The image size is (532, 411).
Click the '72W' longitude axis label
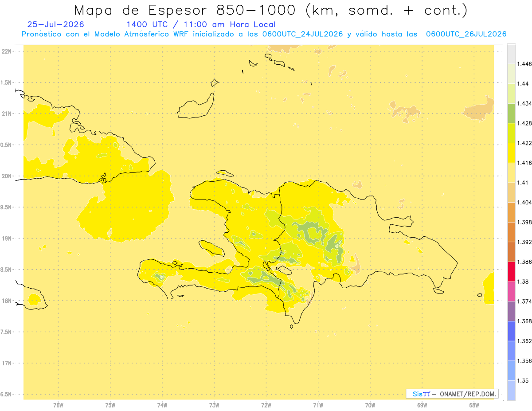266,405
